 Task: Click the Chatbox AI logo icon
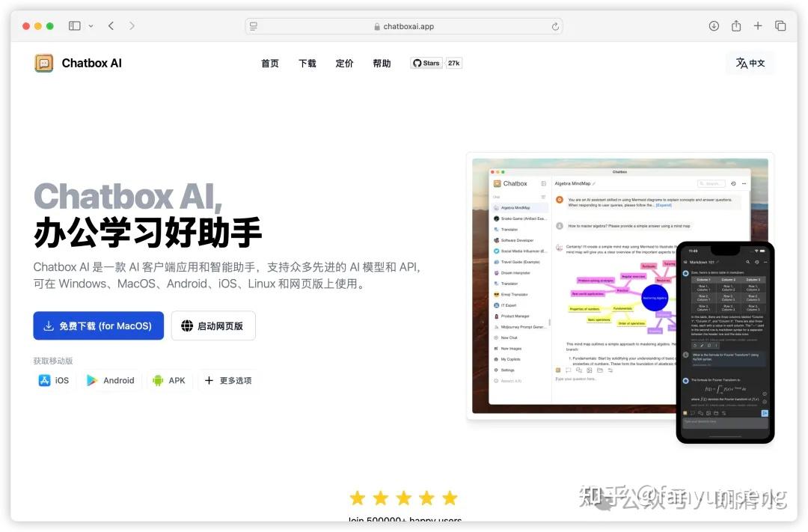point(43,63)
